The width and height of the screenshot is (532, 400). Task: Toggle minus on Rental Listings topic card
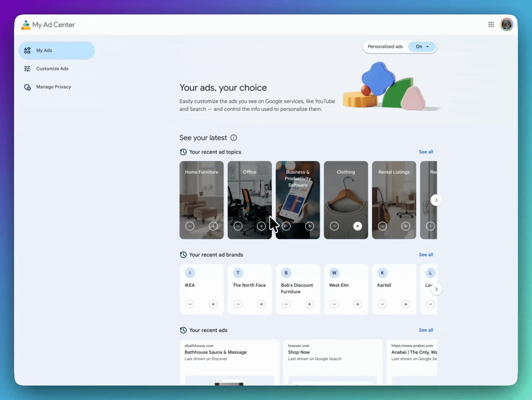382,226
